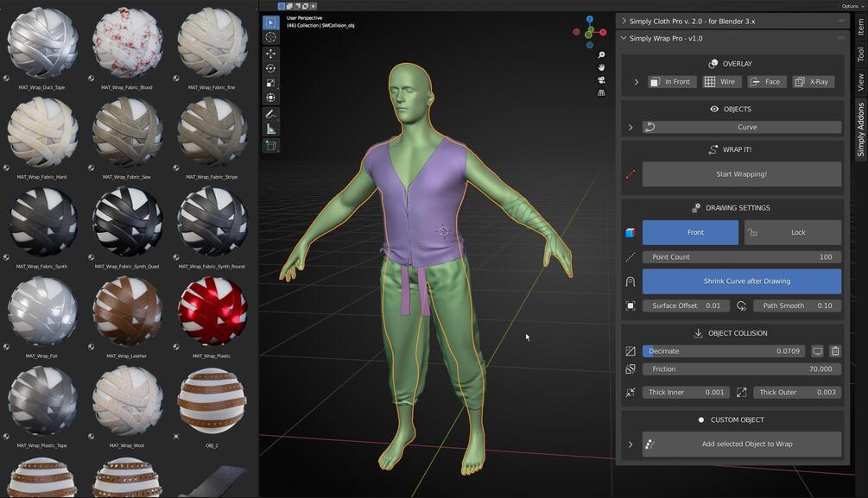Click the friction icon left of Friction field
The height and width of the screenshot is (498, 868).
pos(630,369)
